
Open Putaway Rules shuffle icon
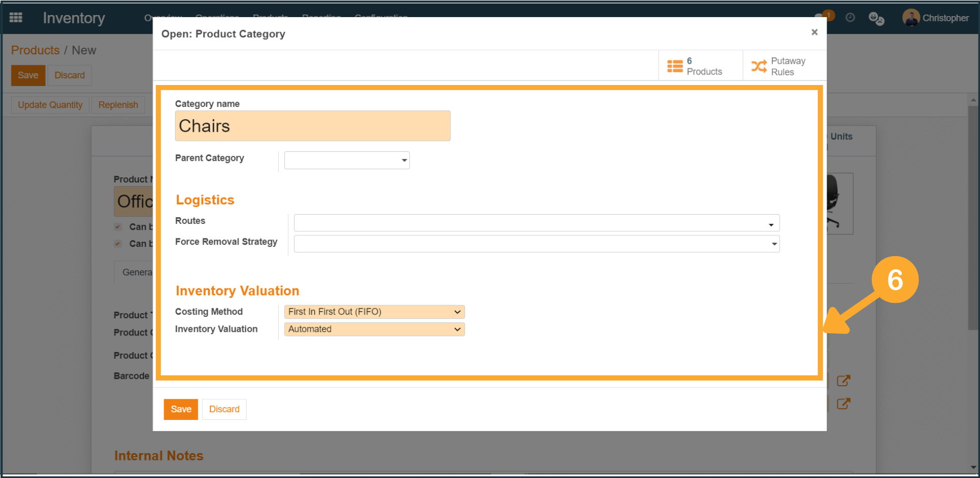(759, 66)
